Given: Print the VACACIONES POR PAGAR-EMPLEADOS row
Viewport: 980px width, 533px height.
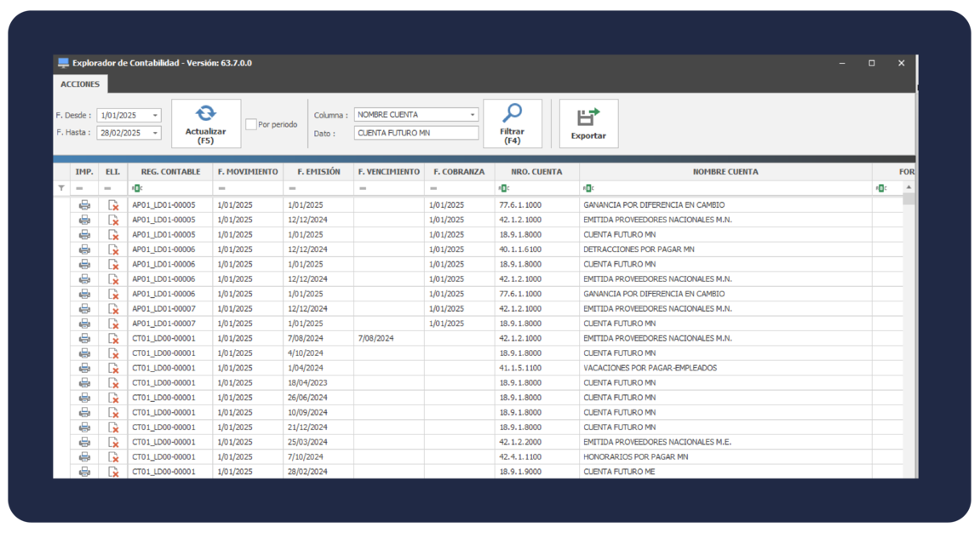Looking at the screenshot, I should [x=84, y=368].
